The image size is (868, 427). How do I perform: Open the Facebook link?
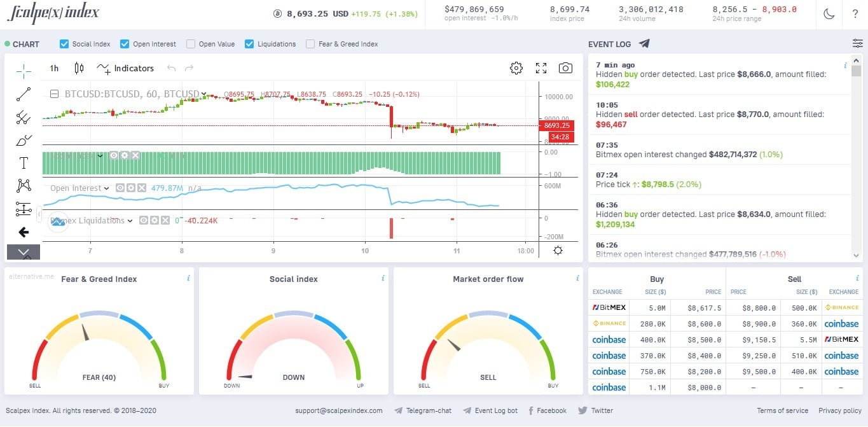coord(548,410)
